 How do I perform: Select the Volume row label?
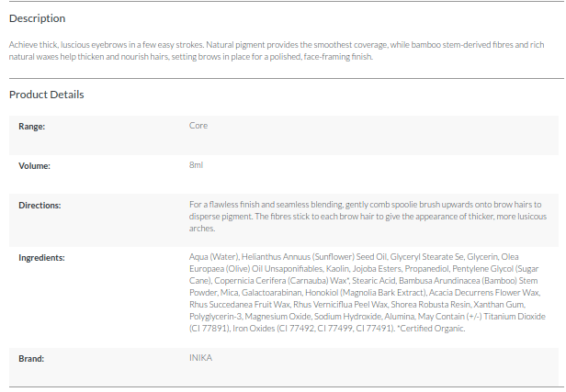35,166
